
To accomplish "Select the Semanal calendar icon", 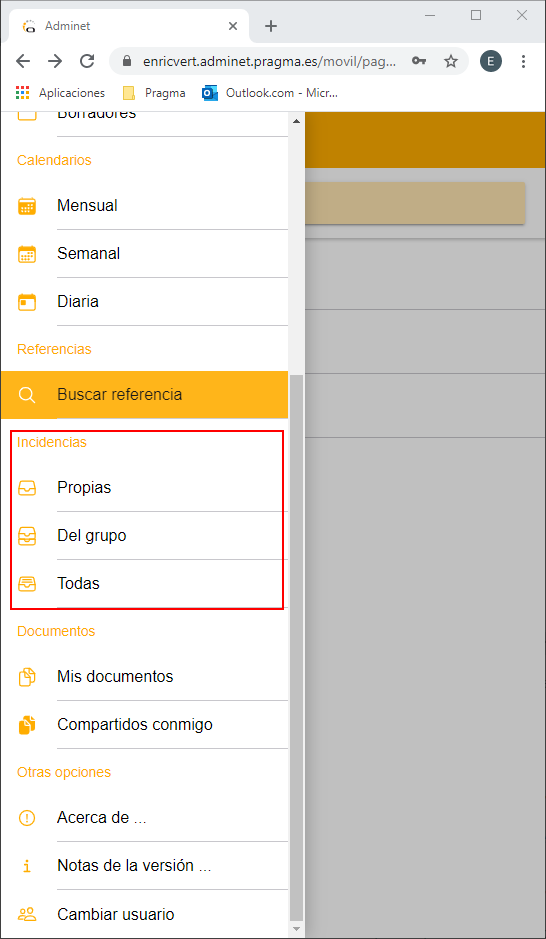I will point(27,254).
